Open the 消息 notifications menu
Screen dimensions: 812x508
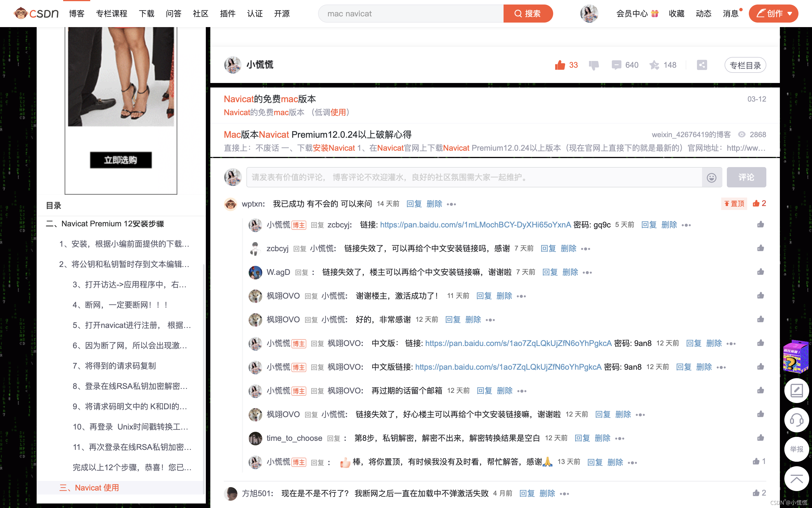tap(731, 14)
